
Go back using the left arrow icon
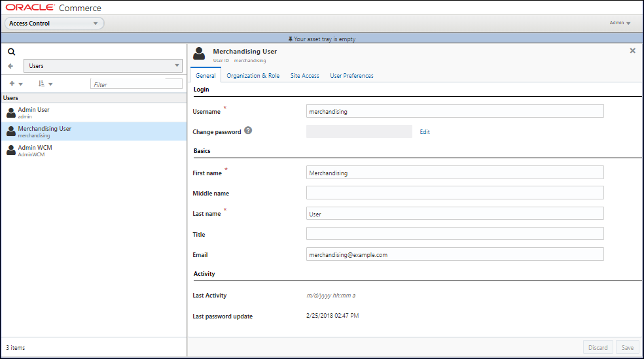(10, 66)
